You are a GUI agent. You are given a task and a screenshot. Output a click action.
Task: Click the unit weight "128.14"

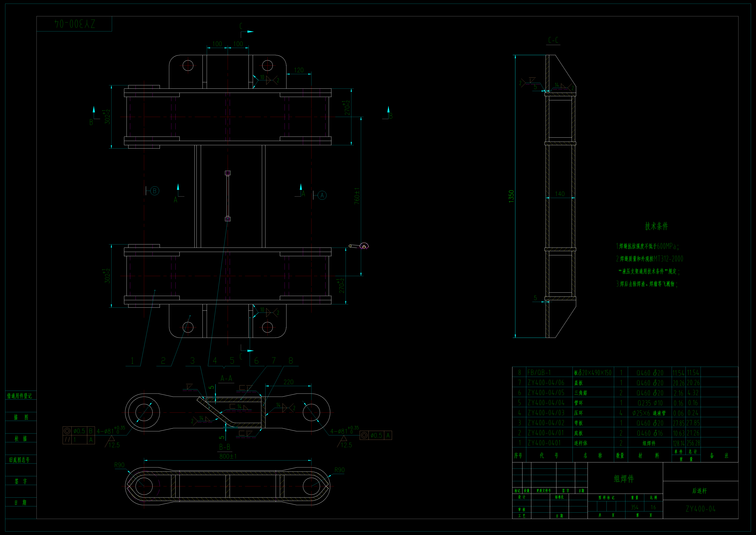click(x=679, y=443)
